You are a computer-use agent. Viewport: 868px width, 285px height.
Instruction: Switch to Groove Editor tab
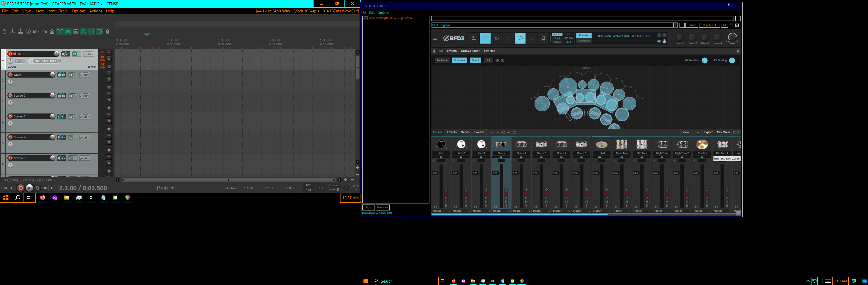pyautogui.click(x=470, y=51)
